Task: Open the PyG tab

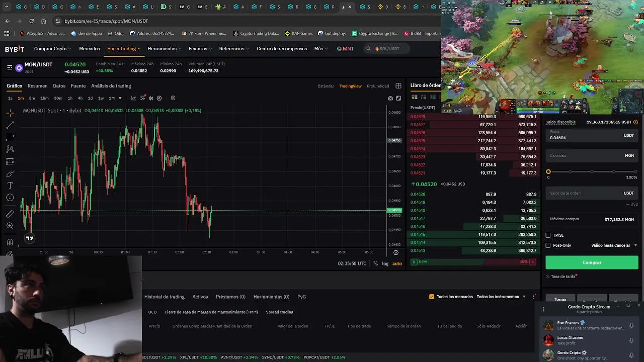Action: 302,297
